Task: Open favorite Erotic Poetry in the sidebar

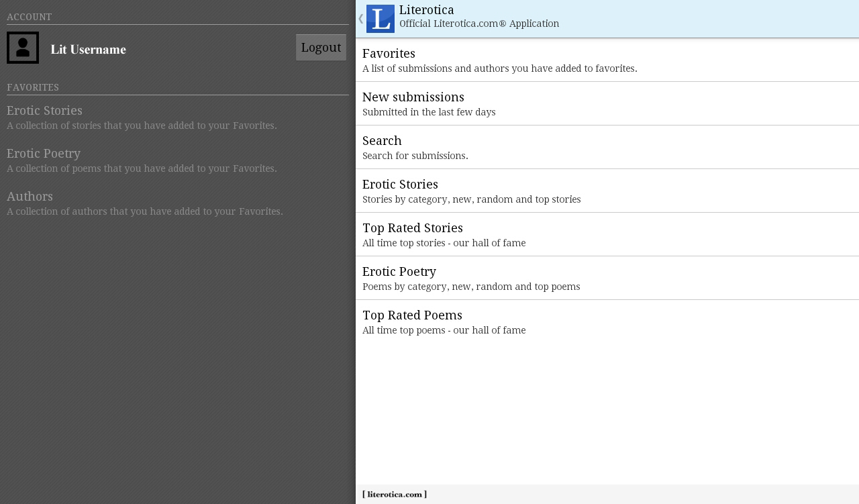Action: 178,160
